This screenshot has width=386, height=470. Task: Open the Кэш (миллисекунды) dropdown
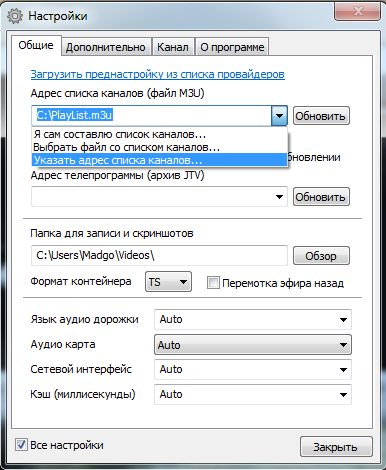pos(253,394)
